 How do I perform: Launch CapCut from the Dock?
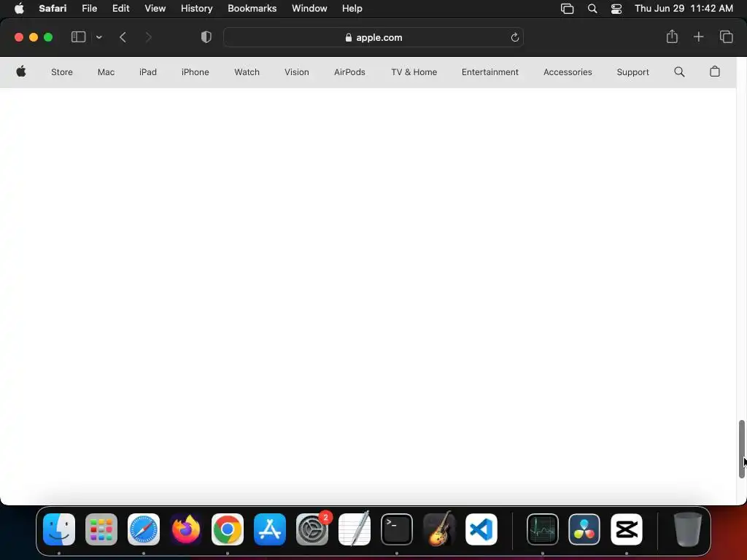click(x=627, y=529)
